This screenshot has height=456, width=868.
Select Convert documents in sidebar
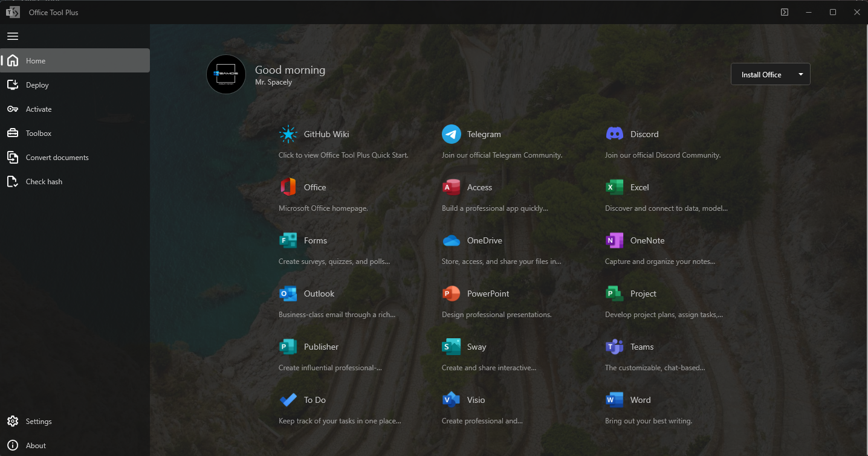click(x=75, y=157)
